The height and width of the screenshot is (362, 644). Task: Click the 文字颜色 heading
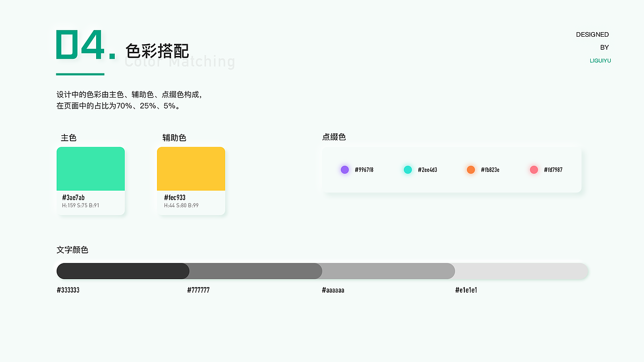tap(72, 250)
